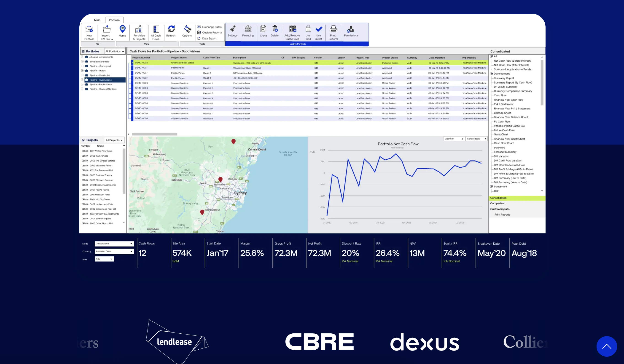Switch to the Main ribbon tab
Viewport: 624px width, 364px height.
tap(97, 20)
